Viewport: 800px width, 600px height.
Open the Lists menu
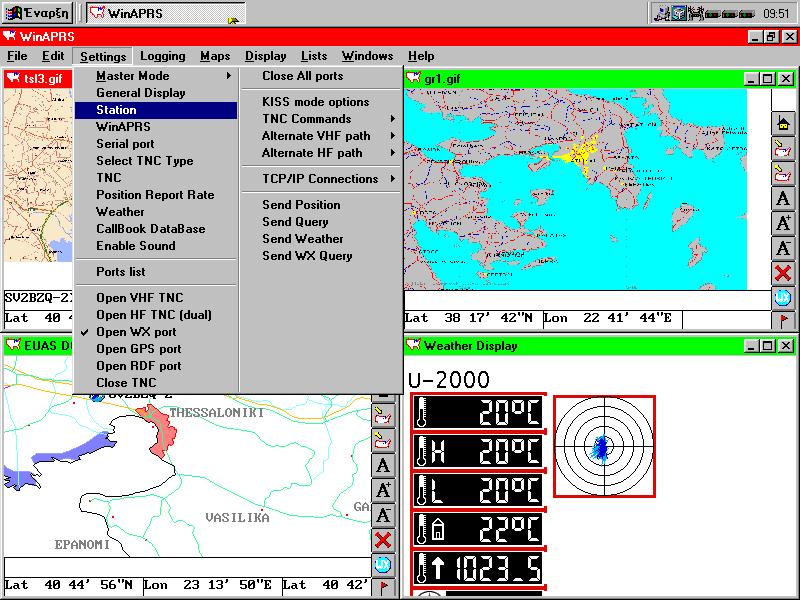click(x=314, y=56)
